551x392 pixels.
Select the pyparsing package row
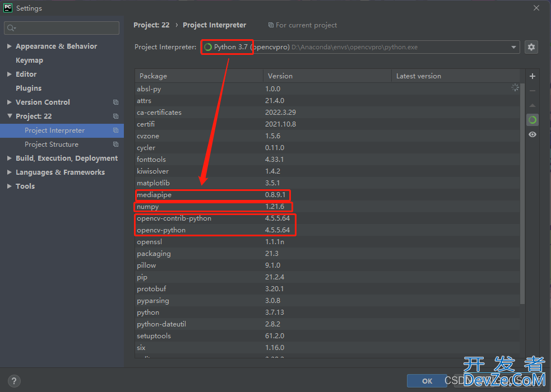[x=327, y=300]
